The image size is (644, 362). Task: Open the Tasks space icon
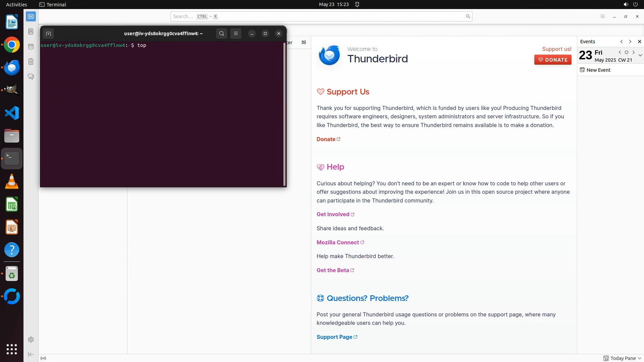coord(31,62)
